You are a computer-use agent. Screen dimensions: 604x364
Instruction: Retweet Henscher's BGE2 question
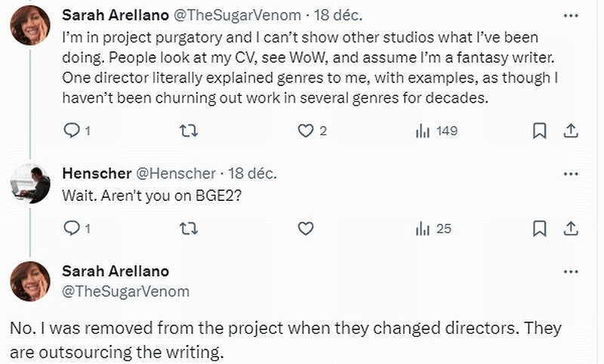click(x=188, y=227)
